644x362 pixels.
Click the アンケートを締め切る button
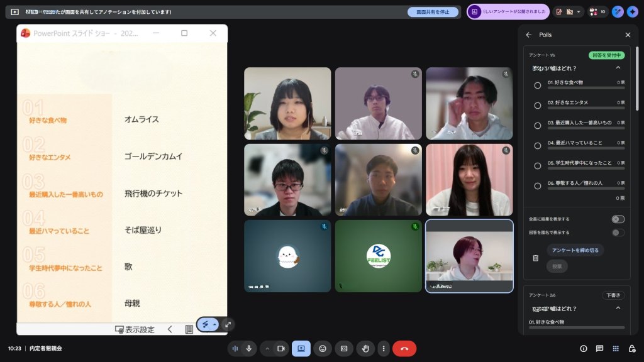coord(575,250)
